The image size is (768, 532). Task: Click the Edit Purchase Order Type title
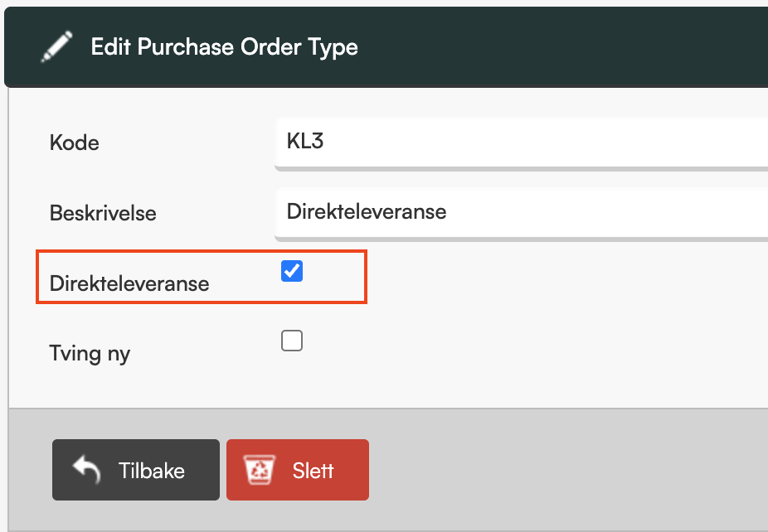point(224,46)
